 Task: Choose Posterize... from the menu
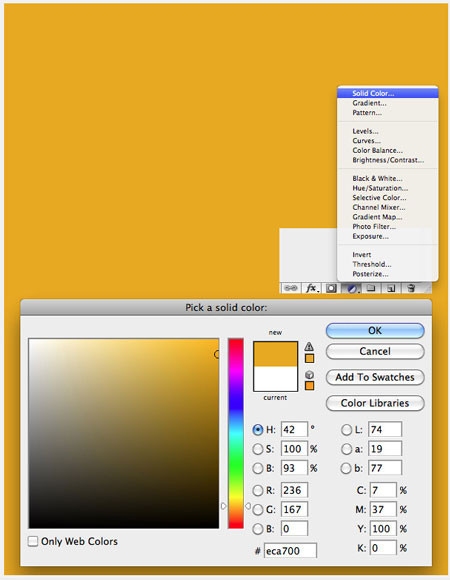click(388, 274)
